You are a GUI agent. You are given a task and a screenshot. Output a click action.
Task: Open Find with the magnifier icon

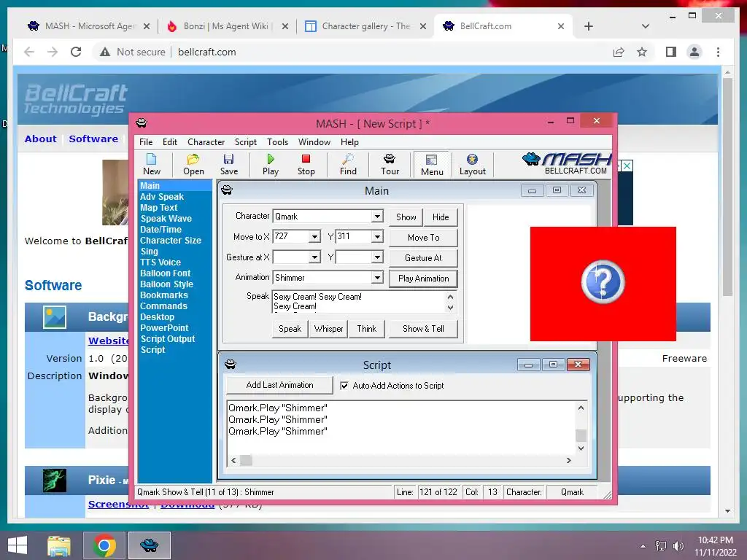348,164
